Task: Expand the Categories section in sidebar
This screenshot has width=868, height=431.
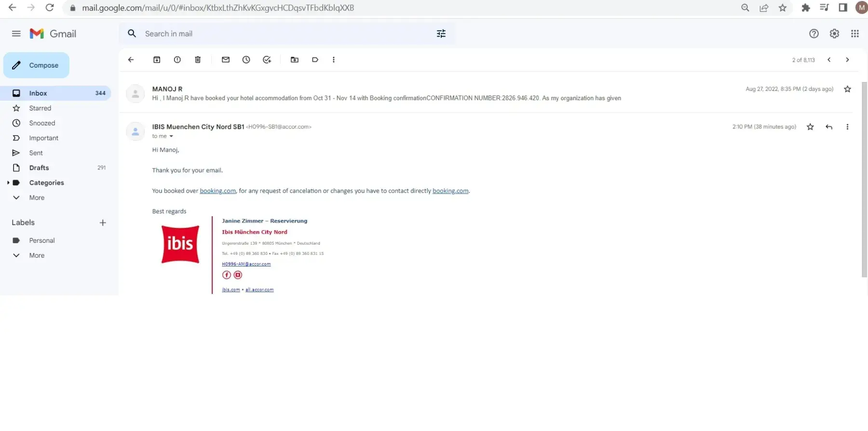Action: [8, 183]
